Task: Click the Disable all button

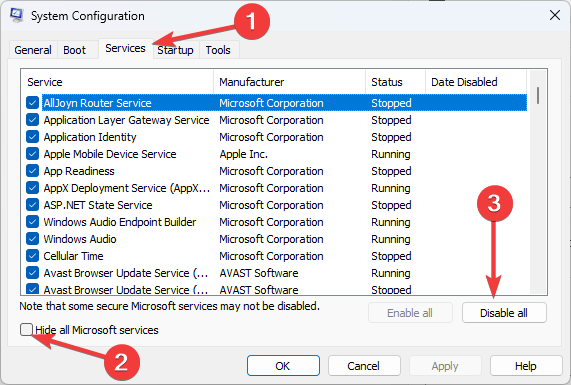Action: coord(504,313)
